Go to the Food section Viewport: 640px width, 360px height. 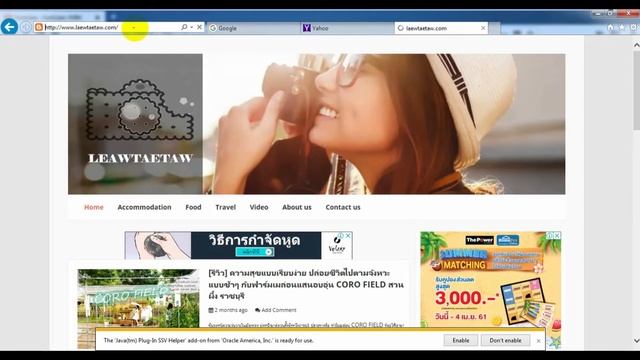click(x=193, y=207)
